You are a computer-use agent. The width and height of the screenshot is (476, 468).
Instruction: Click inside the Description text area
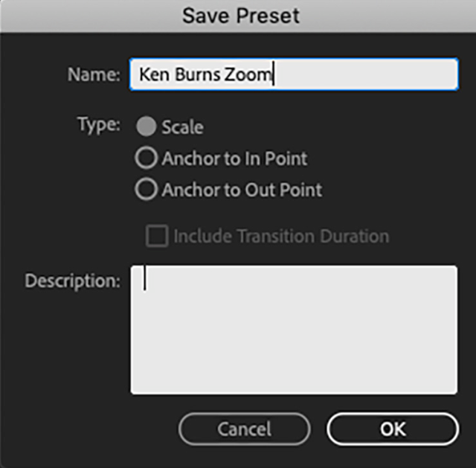tap(294, 330)
